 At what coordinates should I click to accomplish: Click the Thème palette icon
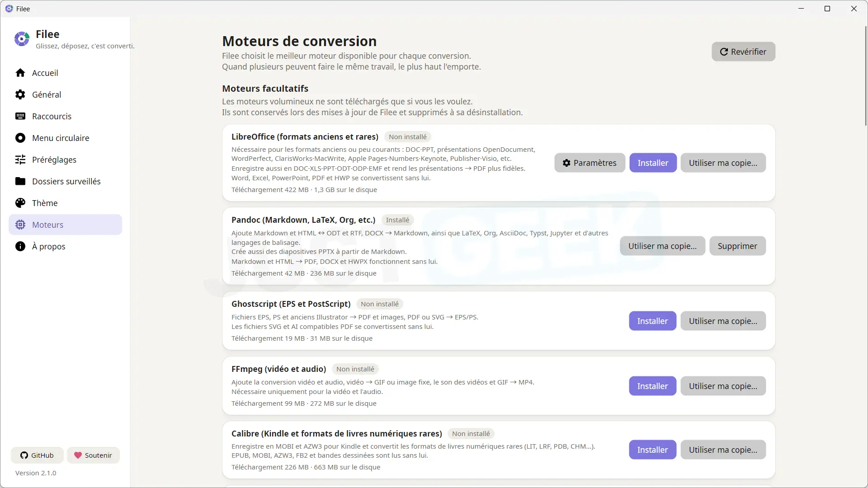[20, 203]
